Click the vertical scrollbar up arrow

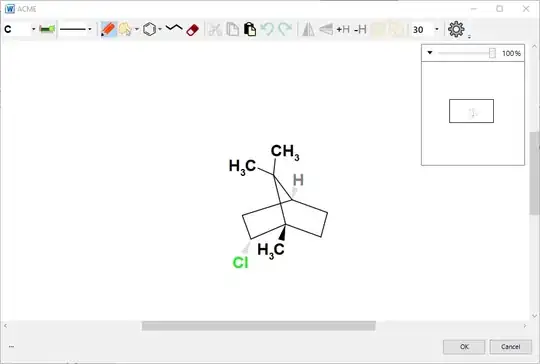(534, 46)
